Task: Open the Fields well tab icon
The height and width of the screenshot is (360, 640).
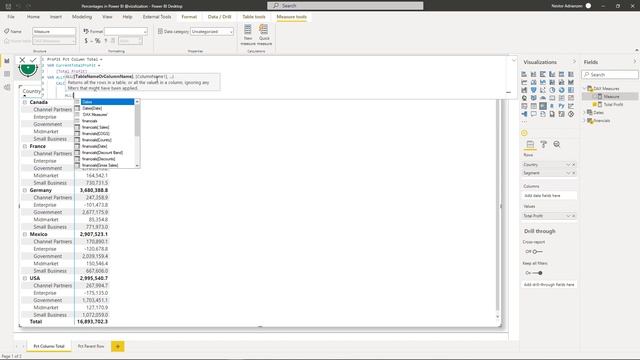Action: 530,144
